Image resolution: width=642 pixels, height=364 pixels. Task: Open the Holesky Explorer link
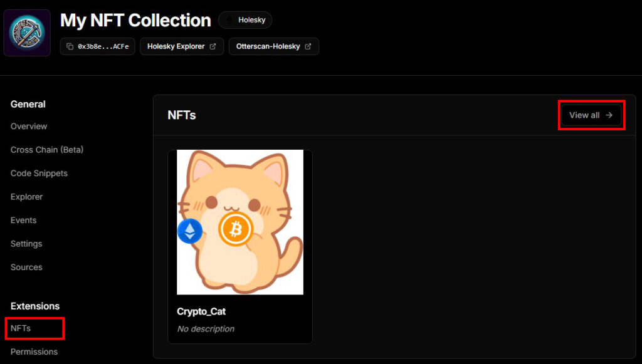pos(176,46)
